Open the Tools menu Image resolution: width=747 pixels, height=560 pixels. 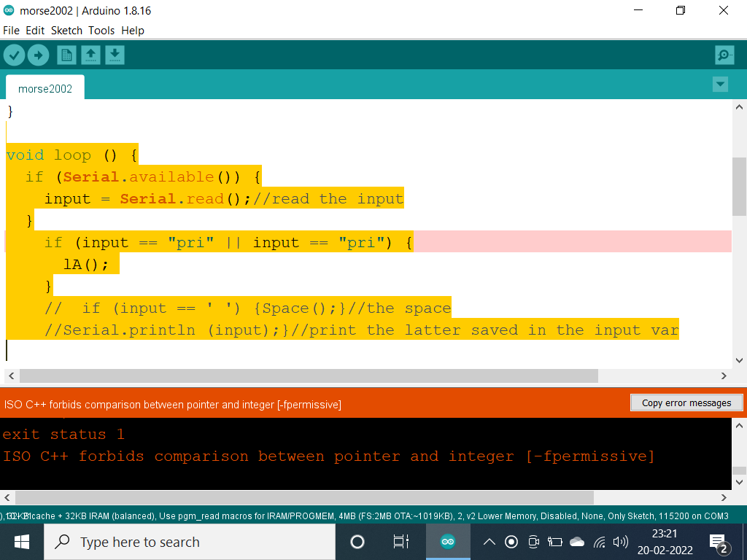click(x=101, y=31)
